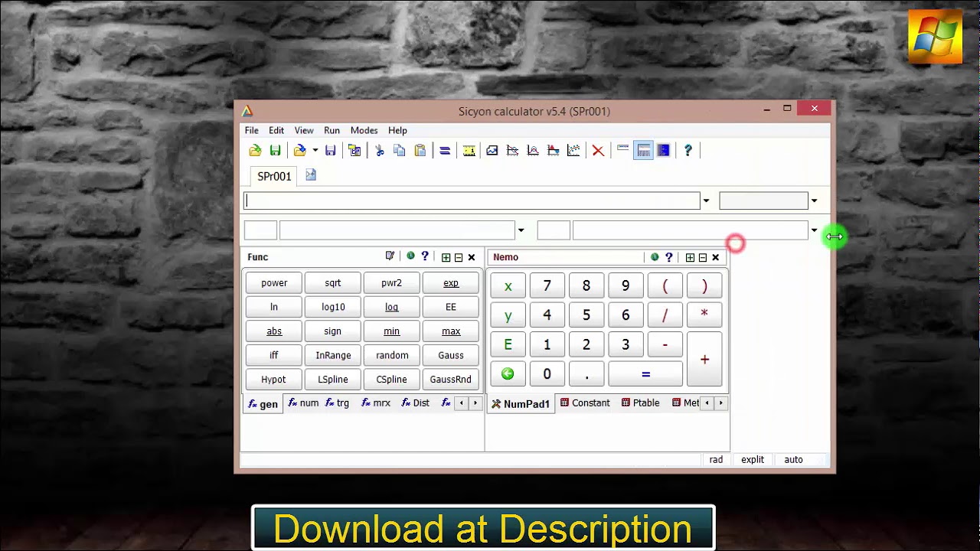Click the yellow ruler icon

469,151
